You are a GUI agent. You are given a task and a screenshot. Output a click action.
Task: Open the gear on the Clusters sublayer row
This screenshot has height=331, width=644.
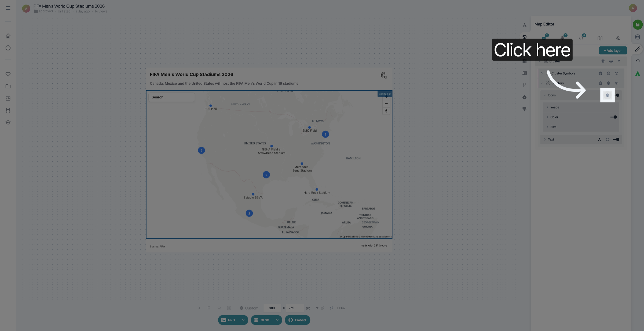(x=609, y=83)
